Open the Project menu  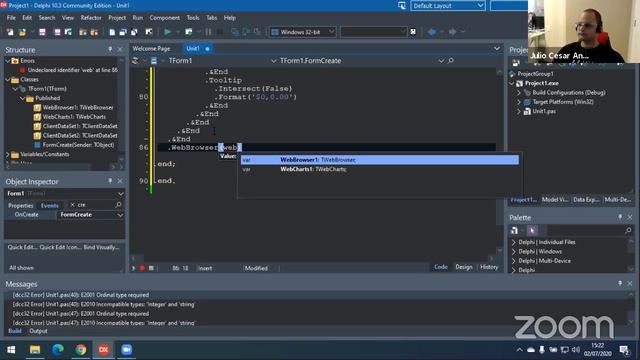point(117,18)
